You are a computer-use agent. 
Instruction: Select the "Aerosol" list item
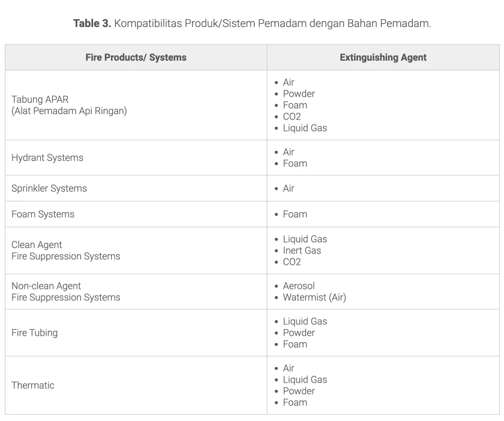pos(299,286)
